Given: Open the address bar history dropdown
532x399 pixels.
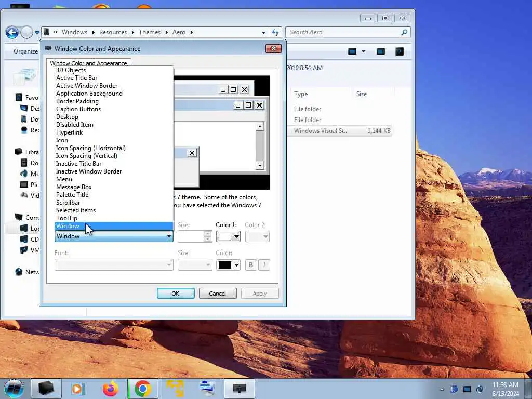Looking at the screenshot, I should point(263,33).
